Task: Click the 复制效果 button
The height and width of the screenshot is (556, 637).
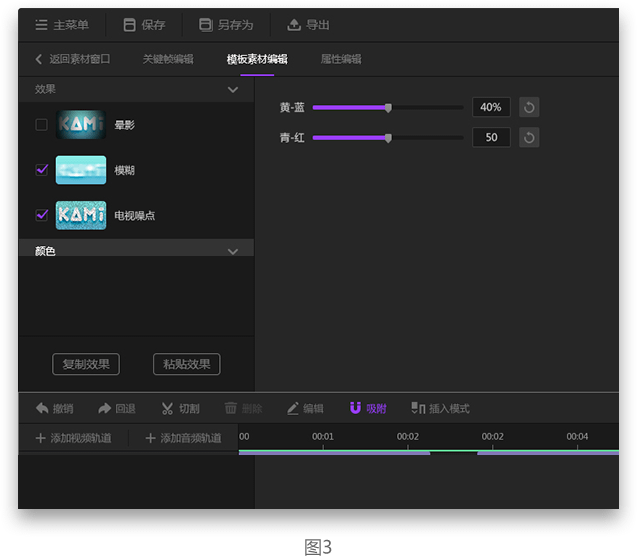Action: [x=86, y=364]
